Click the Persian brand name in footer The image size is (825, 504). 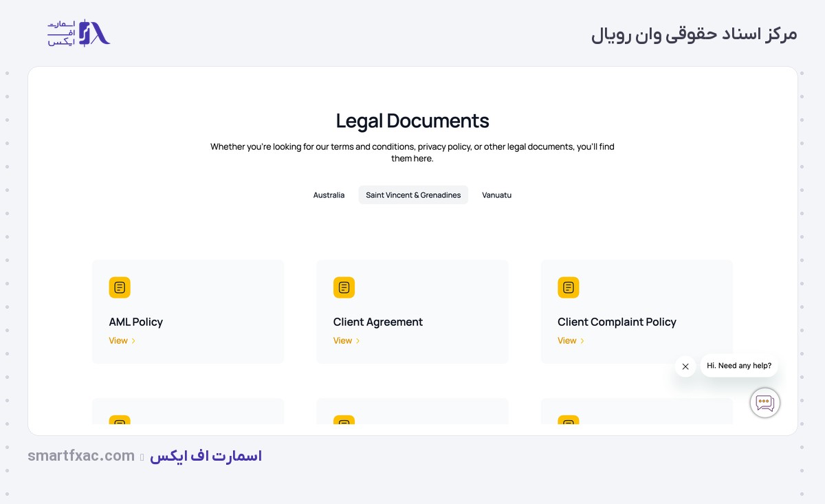click(x=206, y=456)
